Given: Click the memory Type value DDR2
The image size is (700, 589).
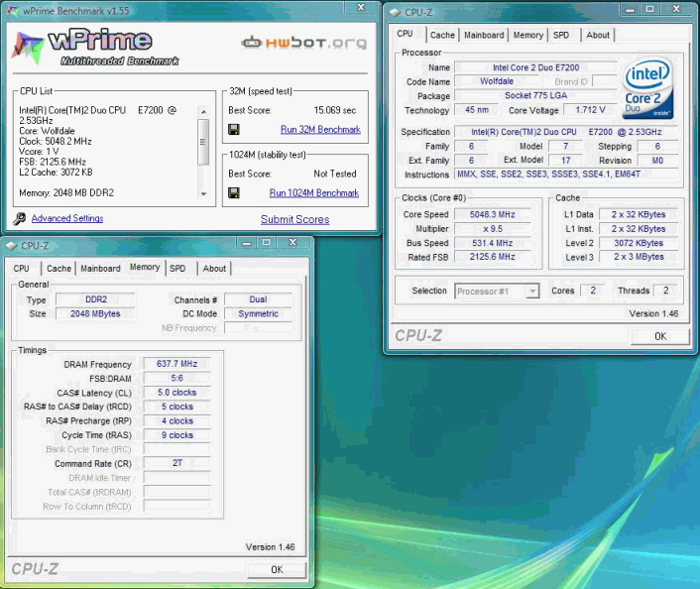Looking at the screenshot, I should tap(95, 299).
